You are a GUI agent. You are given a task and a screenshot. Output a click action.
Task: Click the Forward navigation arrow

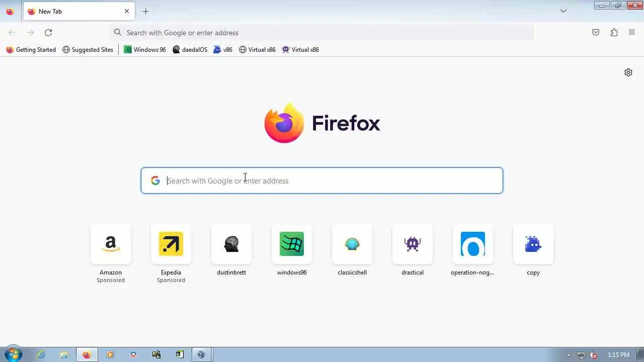tap(30, 32)
